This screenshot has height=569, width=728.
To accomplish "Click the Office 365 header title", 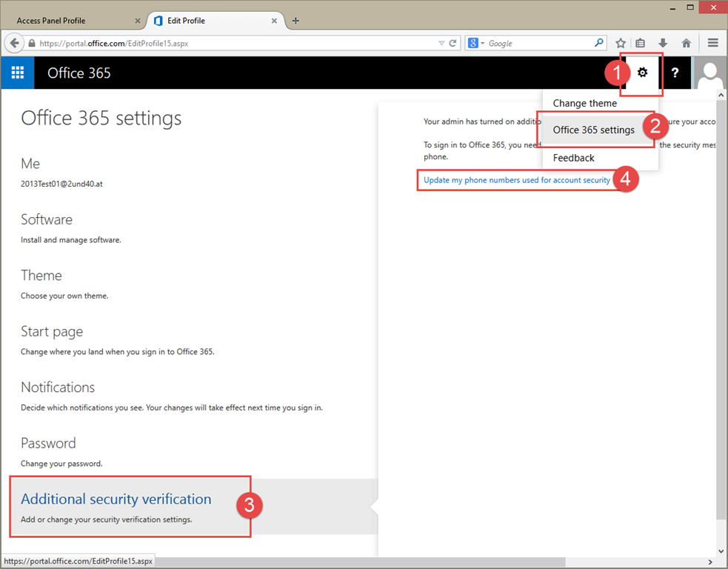I will 79,73.
